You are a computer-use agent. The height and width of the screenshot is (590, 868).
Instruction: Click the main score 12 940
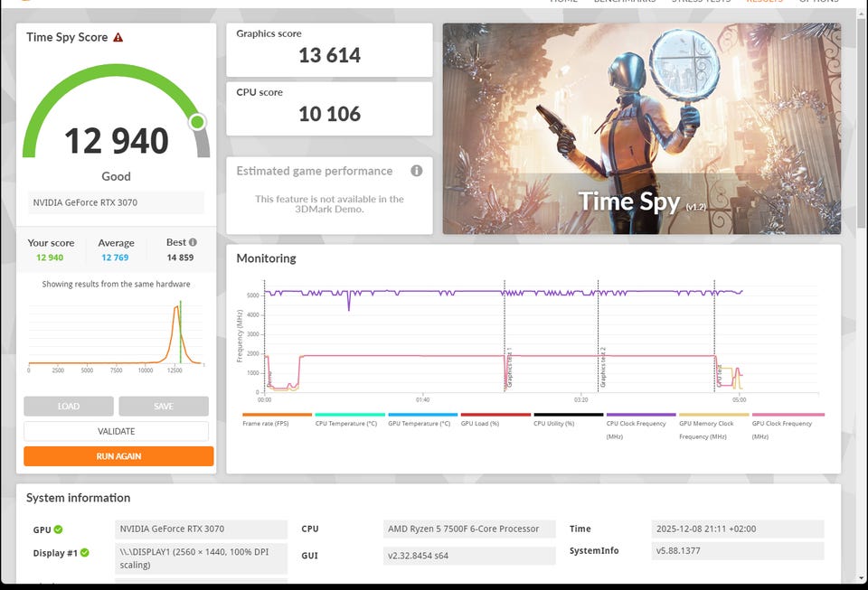tap(117, 140)
